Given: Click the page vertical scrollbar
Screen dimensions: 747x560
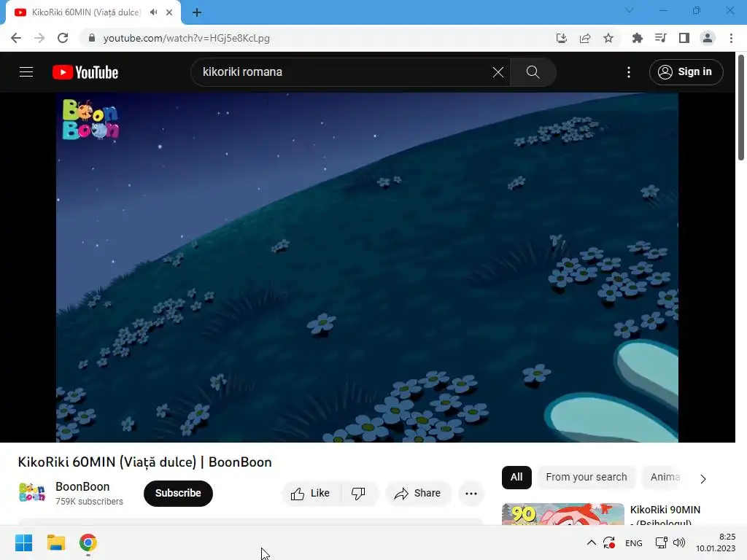Looking at the screenshot, I should coord(741,108).
